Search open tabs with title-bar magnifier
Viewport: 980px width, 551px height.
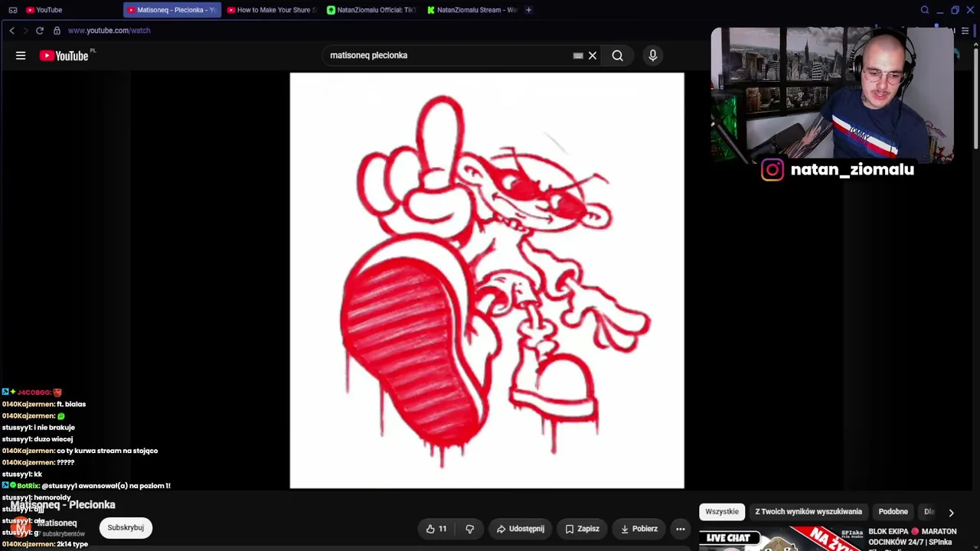coord(925,10)
